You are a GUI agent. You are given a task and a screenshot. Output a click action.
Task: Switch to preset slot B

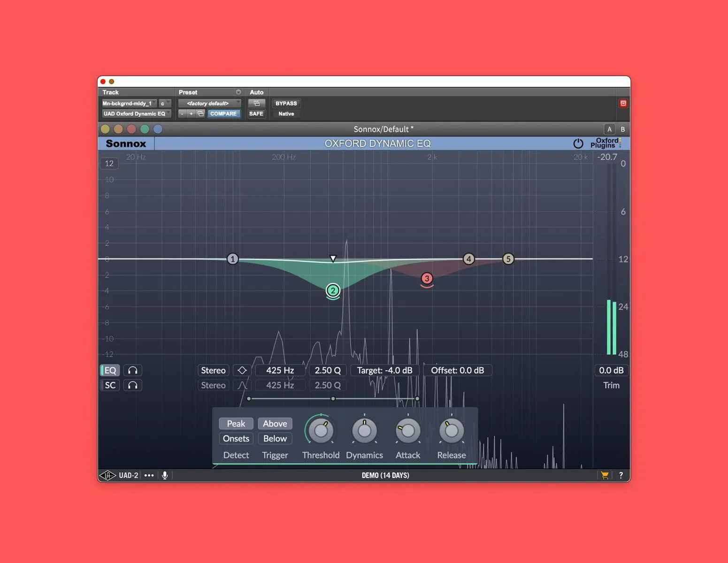pos(622,129)
